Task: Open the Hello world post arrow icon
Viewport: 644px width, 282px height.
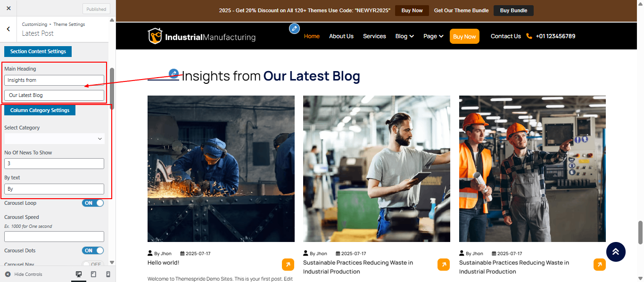Action: [x=288, y=265]
